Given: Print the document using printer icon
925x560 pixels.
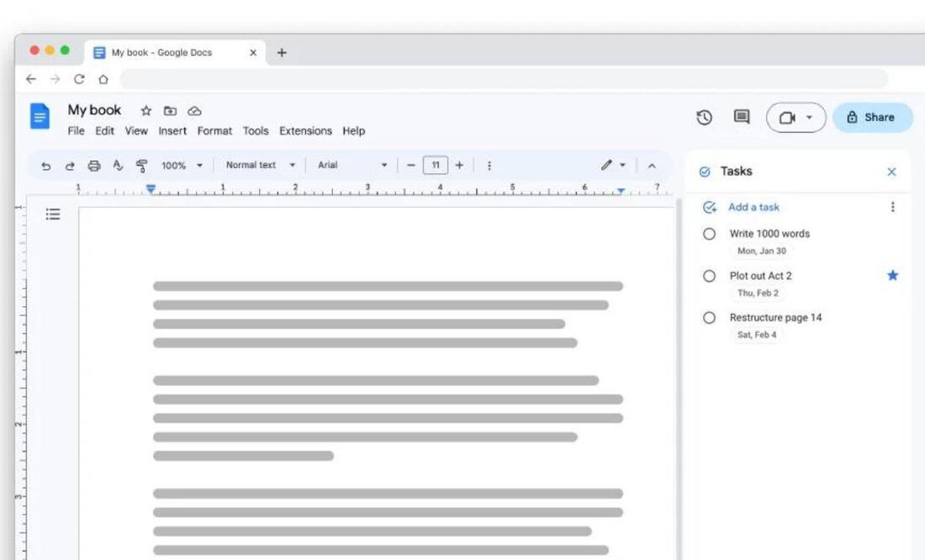Looking at the screenshot, I should pos(94,166).
